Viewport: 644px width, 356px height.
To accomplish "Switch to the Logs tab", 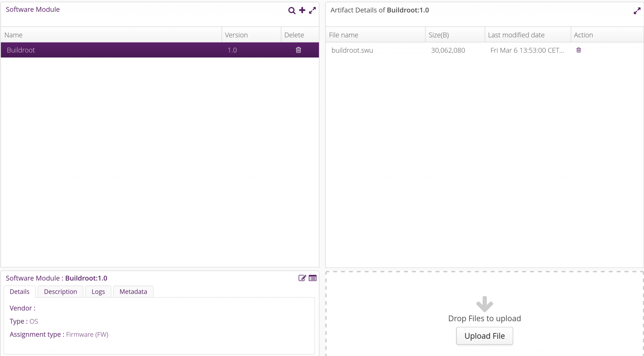I will 98,291.
